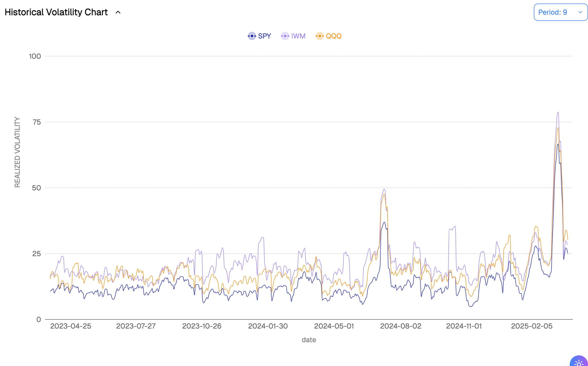Toggle QQQ series legend marker
Viewport: 588px width, 366px height.
[x=320, y=36]
